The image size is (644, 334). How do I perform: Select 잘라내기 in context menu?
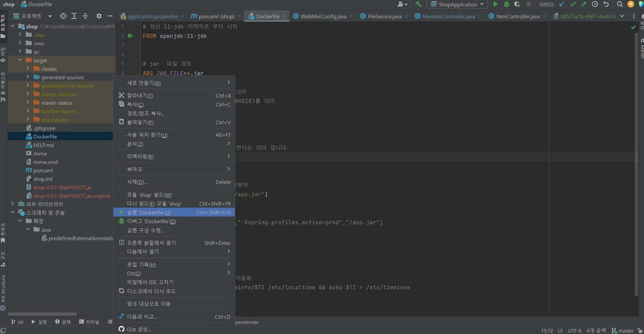(x=174, y=96)
